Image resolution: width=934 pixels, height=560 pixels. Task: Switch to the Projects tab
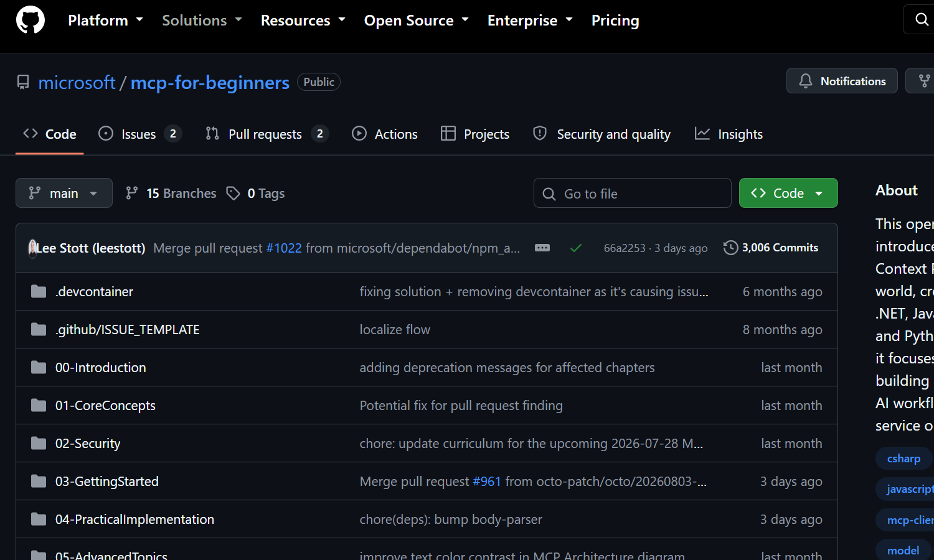pyautogui.click(x=475, y=134)
